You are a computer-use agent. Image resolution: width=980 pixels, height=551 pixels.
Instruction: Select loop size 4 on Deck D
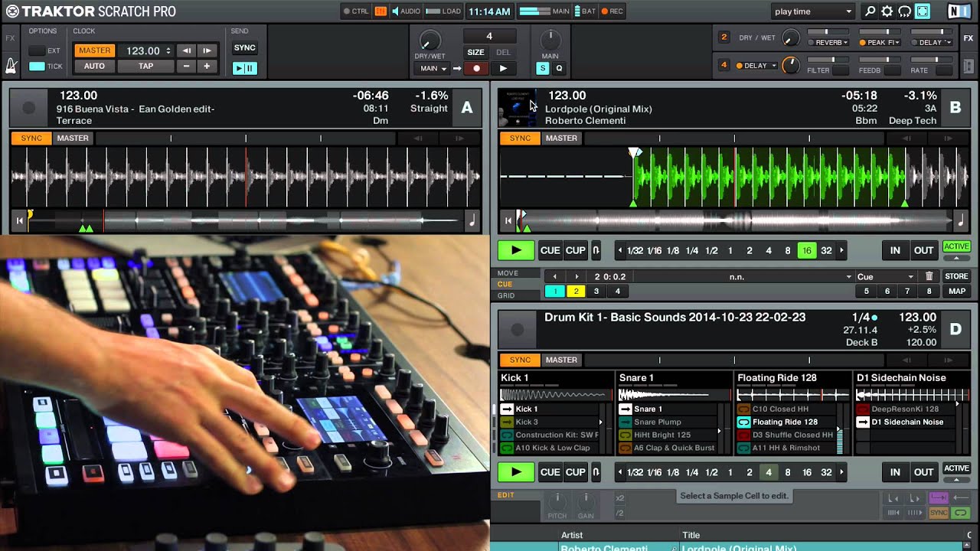pos(769,472)
